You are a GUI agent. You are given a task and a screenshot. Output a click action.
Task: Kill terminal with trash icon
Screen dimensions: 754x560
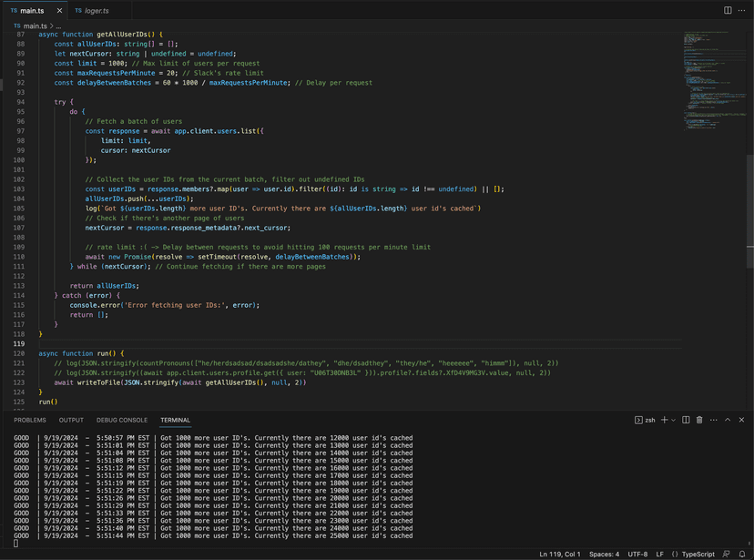pos(699,420)
